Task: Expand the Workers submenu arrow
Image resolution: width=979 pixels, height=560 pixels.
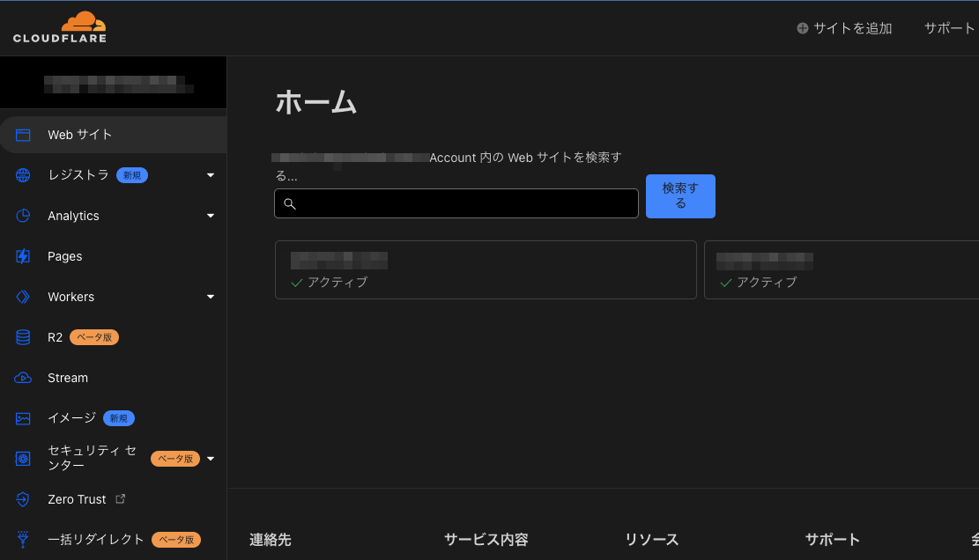Action: point(211,297)
